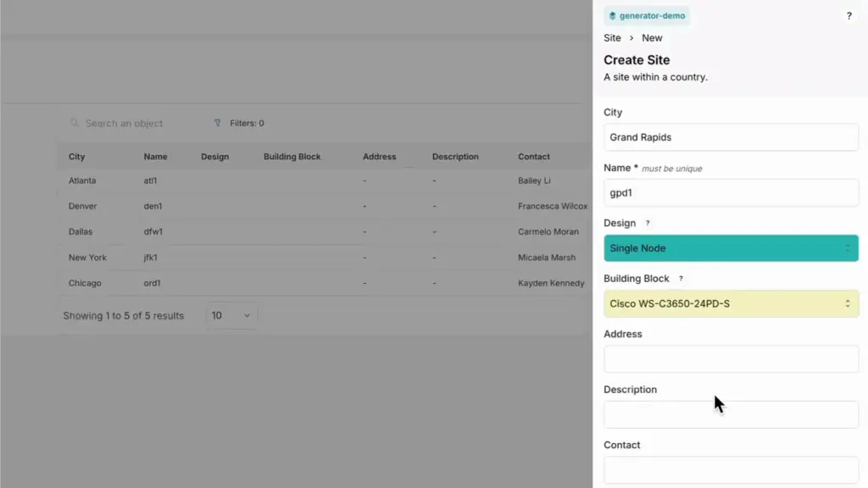Click contact Francesca Wilcox

pyautogui.click(x=553, y=206)
